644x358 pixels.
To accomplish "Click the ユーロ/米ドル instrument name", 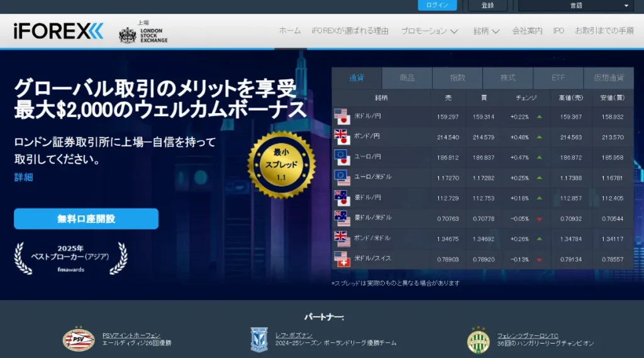I will click(x=373, y=176).
